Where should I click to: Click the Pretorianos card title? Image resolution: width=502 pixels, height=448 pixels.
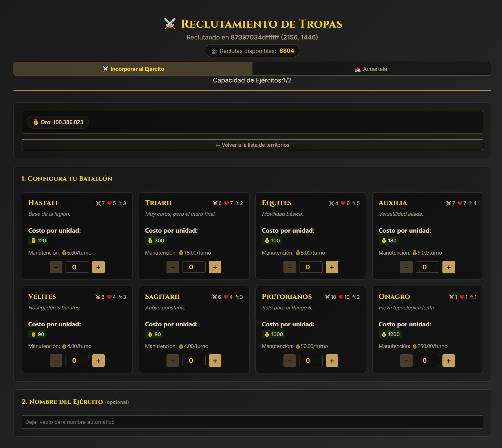(x=287, y=297)
